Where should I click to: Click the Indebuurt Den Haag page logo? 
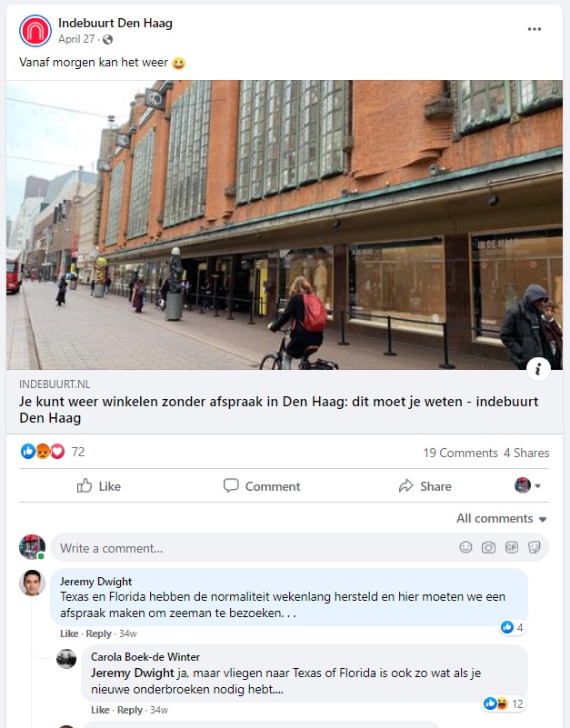[35, 31]
